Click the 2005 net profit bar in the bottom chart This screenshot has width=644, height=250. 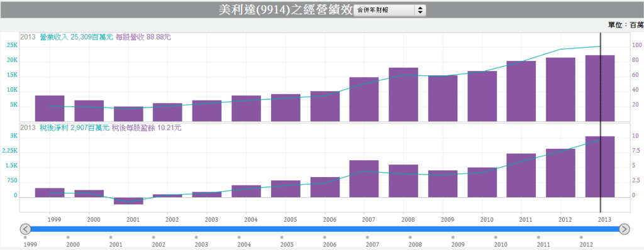[286, 189]
